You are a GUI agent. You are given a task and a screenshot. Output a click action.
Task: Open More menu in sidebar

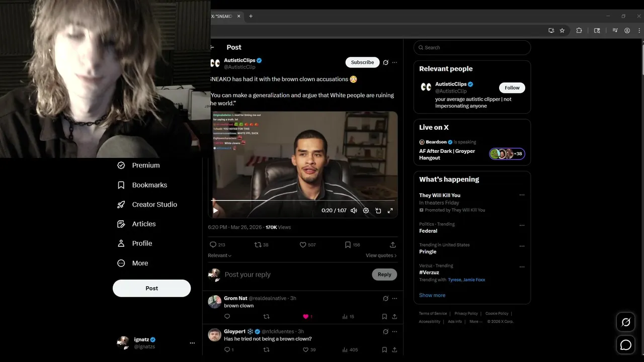tap(132, 263)
